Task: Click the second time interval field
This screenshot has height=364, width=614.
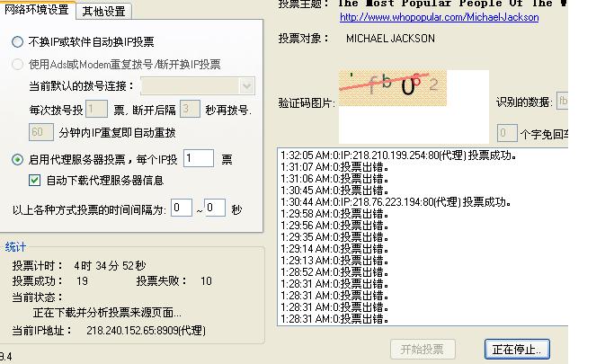Action: coord(215,209)
